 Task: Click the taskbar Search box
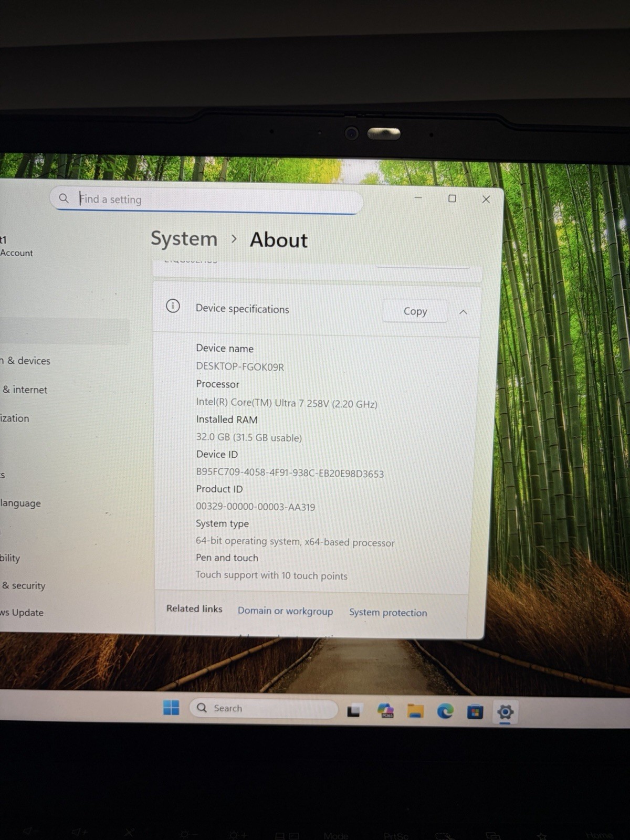264,708
